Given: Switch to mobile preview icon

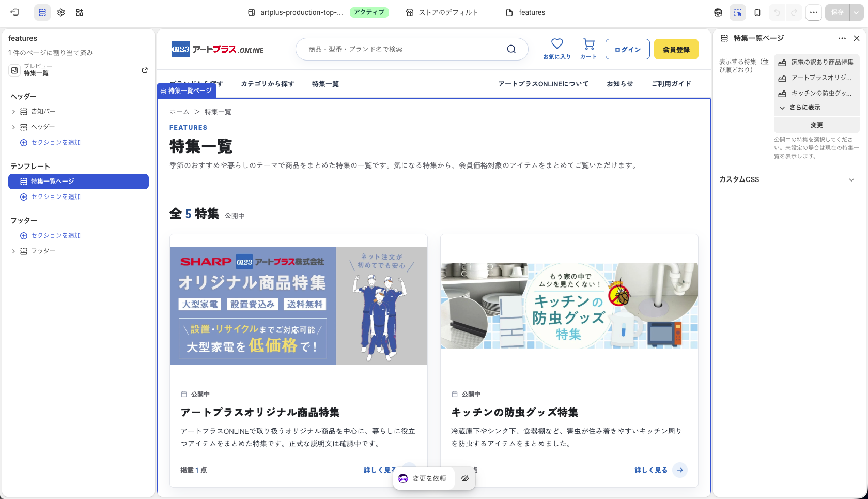Looking at the screenshot, I should coord(757,12).
